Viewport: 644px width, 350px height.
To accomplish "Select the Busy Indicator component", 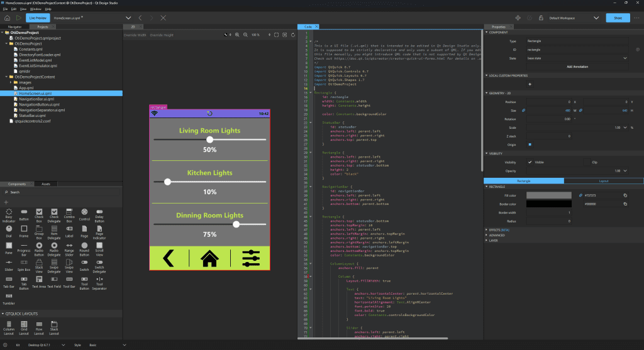I will [x=9, y=215].
